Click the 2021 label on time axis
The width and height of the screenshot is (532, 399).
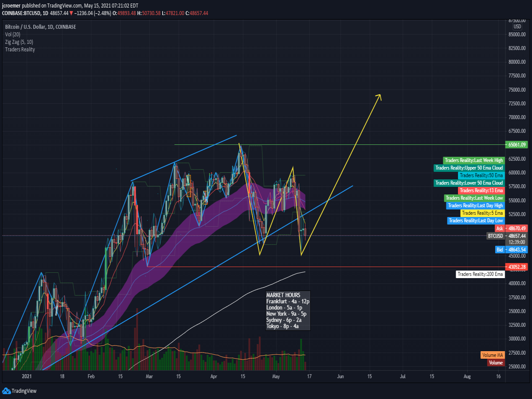click(x=27, y=376)
